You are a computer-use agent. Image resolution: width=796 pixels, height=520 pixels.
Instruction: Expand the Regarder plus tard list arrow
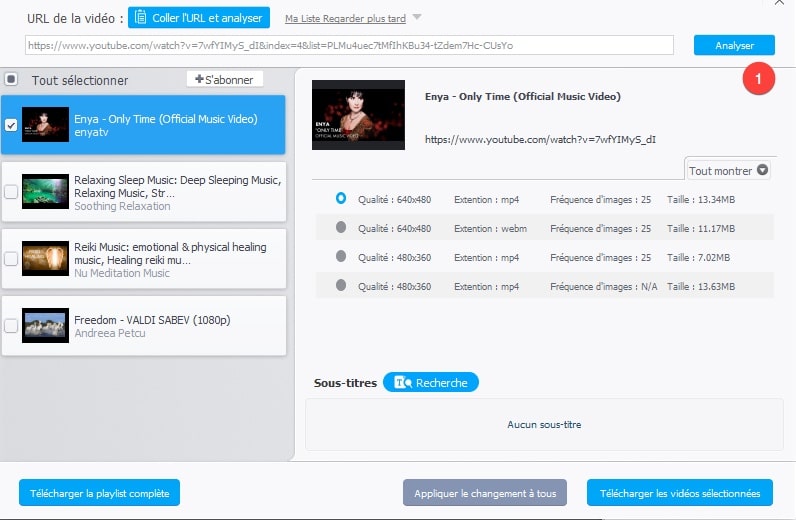(x=417, y=17)
